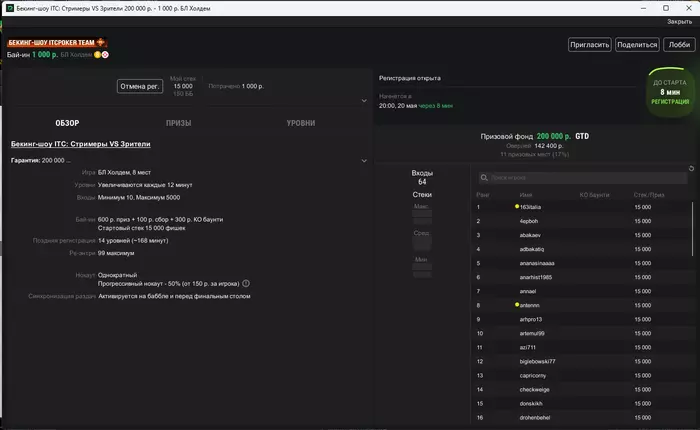Select player row checkweige
700x430 pixels.
click(x=581, y=389)
